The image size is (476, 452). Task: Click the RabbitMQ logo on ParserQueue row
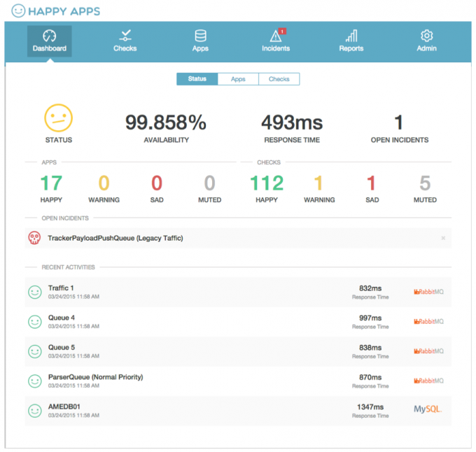pos(428,381)
